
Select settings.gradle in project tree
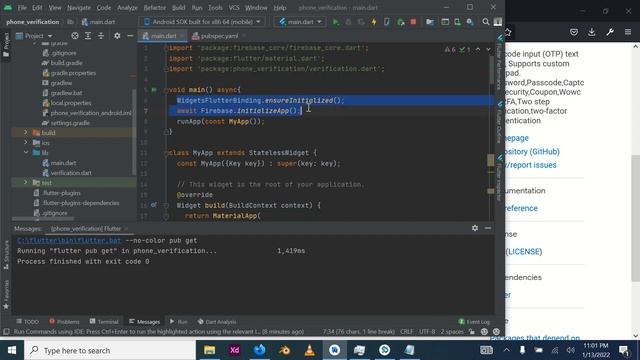[70, 123]
